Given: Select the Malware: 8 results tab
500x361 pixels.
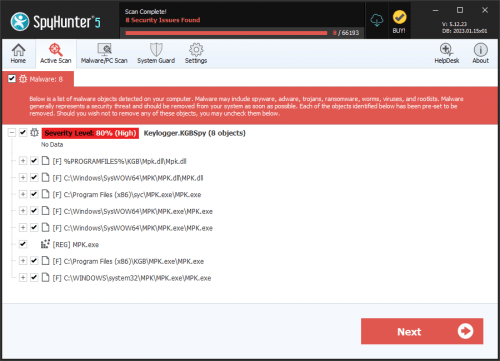Looking at the screenshot, I should [38, 79].
